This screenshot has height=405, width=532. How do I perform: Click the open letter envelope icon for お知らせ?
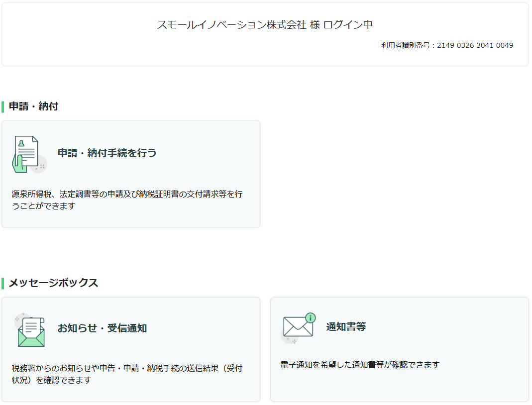pos(31,331)
